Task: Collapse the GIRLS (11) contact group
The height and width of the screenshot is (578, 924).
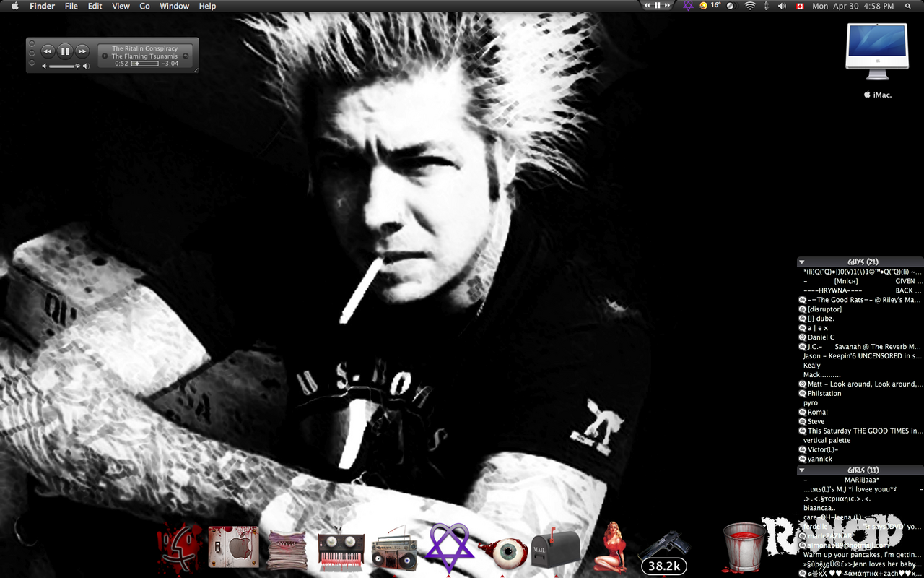Action: [801, 470]
